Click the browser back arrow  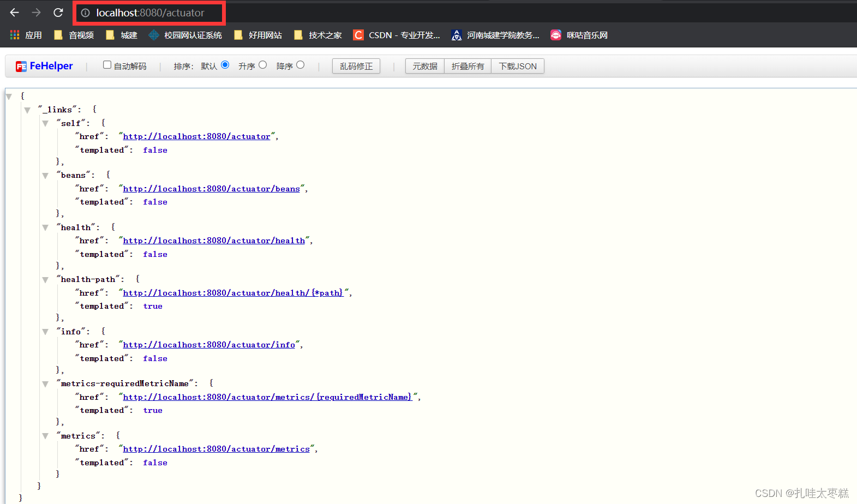(15, 12)
